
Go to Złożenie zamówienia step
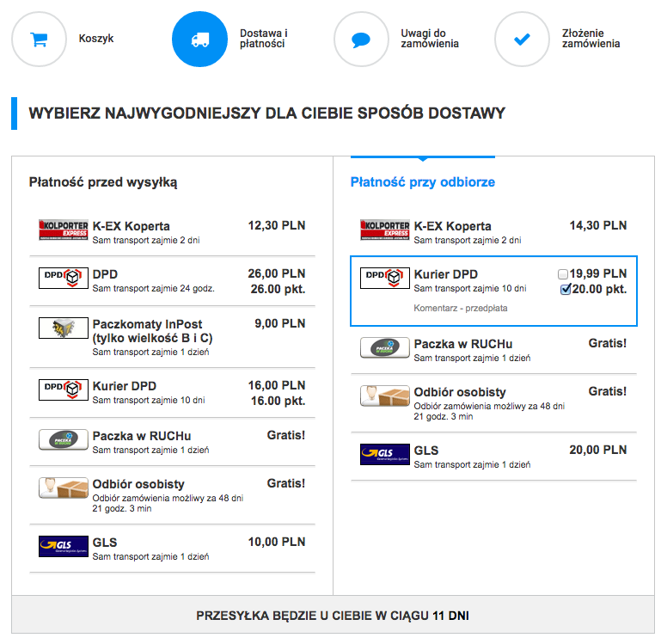click(591, 39)
